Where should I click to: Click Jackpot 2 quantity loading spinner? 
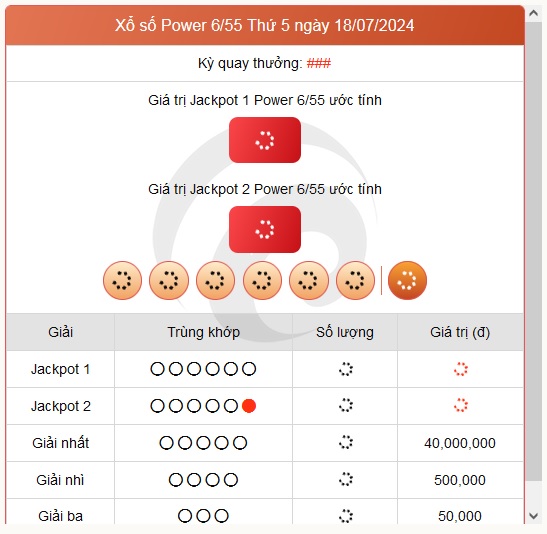tap(346, 405)
